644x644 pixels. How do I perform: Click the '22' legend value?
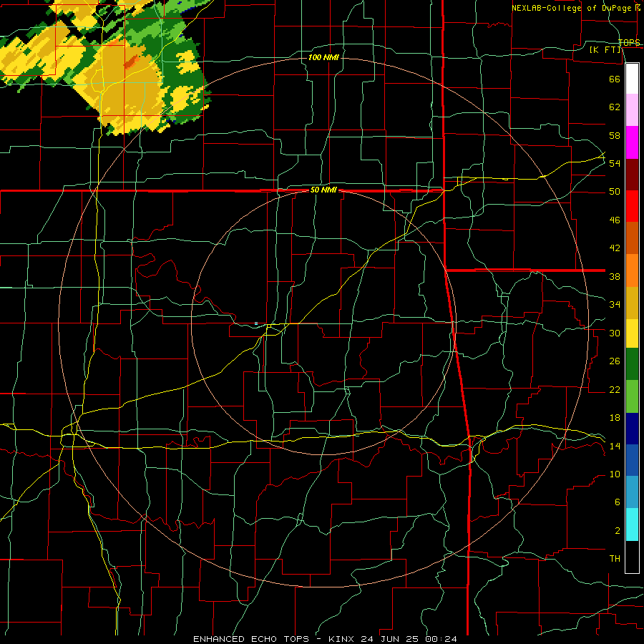(615, 389)
